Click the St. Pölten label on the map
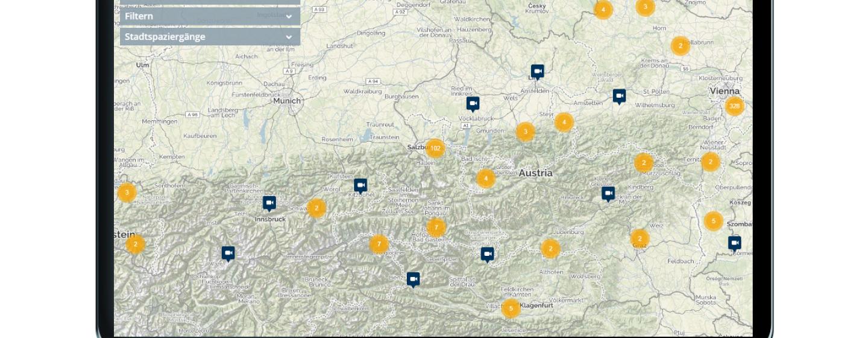 pyautogui.click(x=656, y=92)
